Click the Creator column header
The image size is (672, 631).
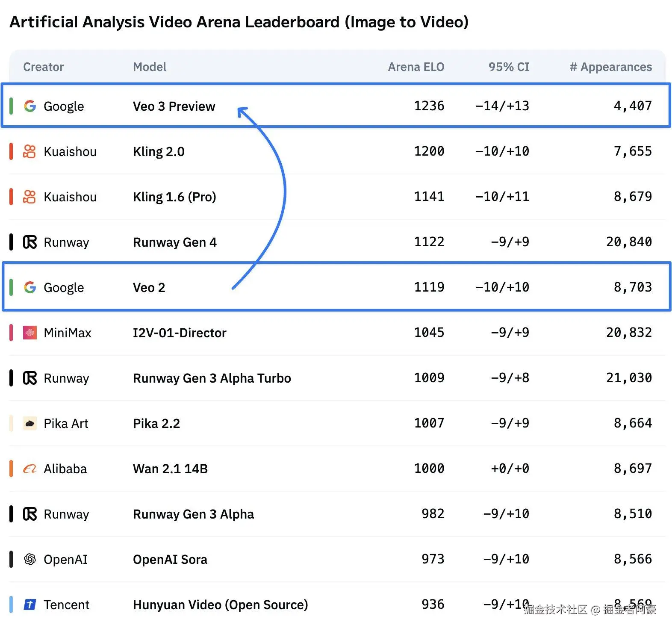point(43,67)
